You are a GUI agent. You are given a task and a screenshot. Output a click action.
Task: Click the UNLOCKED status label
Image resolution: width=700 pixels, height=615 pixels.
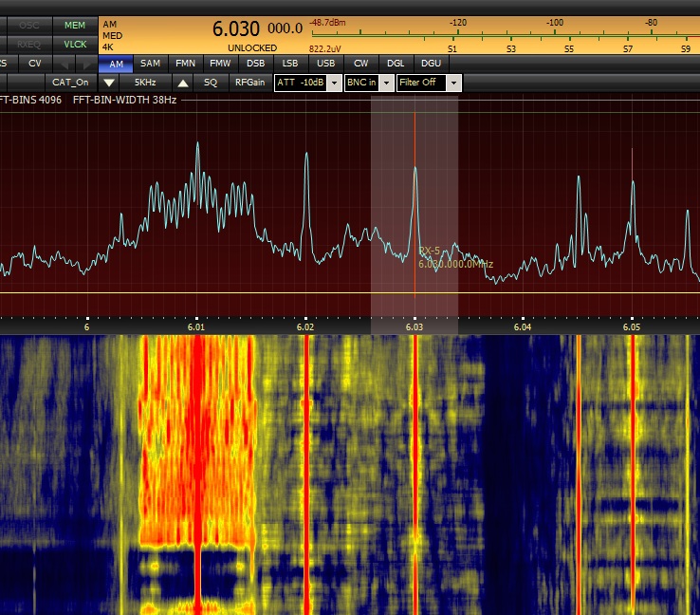click(252, 47)
